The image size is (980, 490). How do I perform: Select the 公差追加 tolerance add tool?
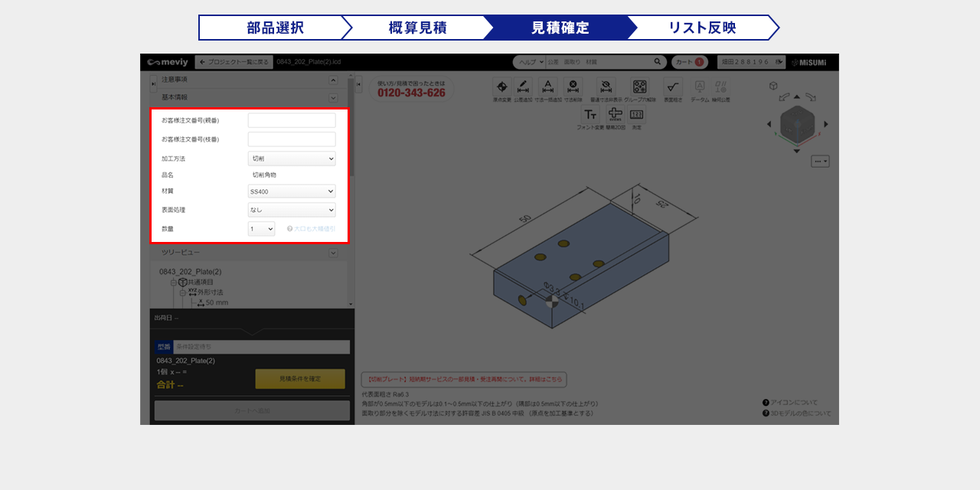(x=524, y=87)
